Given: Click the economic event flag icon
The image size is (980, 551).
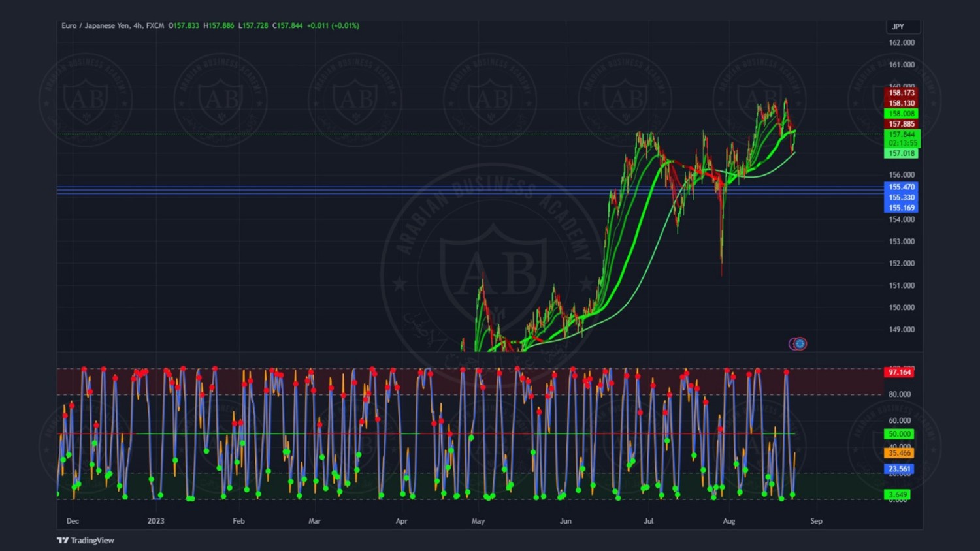Looking at the screenshot, I should tap(798, 343).
